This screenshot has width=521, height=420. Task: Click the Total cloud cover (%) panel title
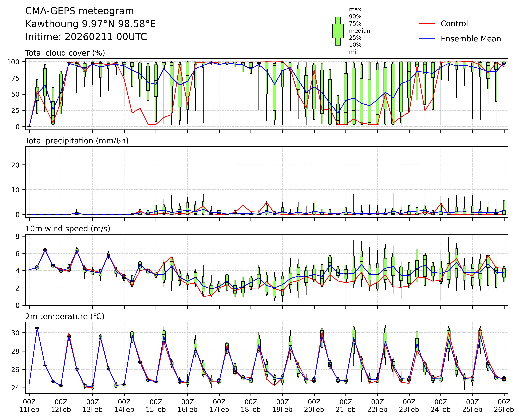coord(65,53)
